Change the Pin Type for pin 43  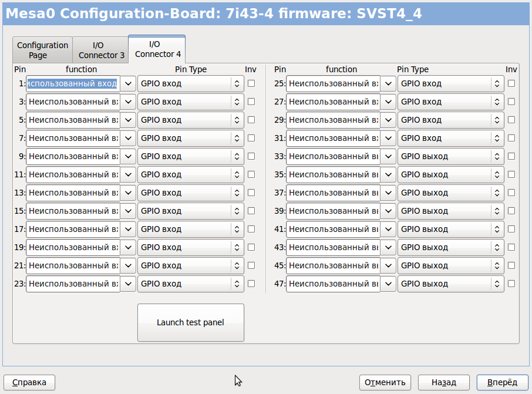pos(451,247)
